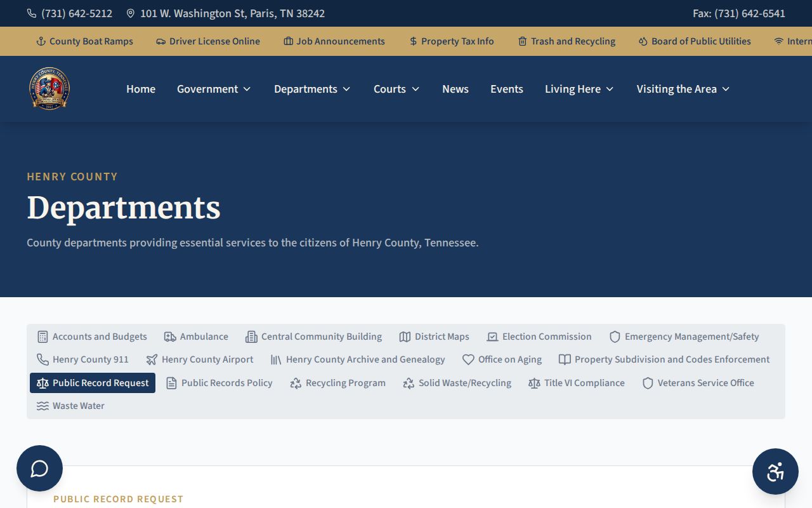Click the waves icon for Waste Water

[43, 406]
